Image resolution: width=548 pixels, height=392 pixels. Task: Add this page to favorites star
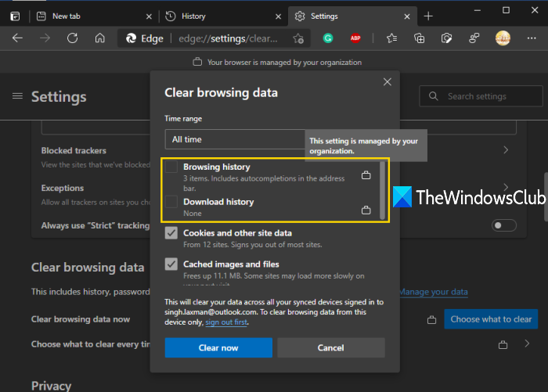point(298,38)
